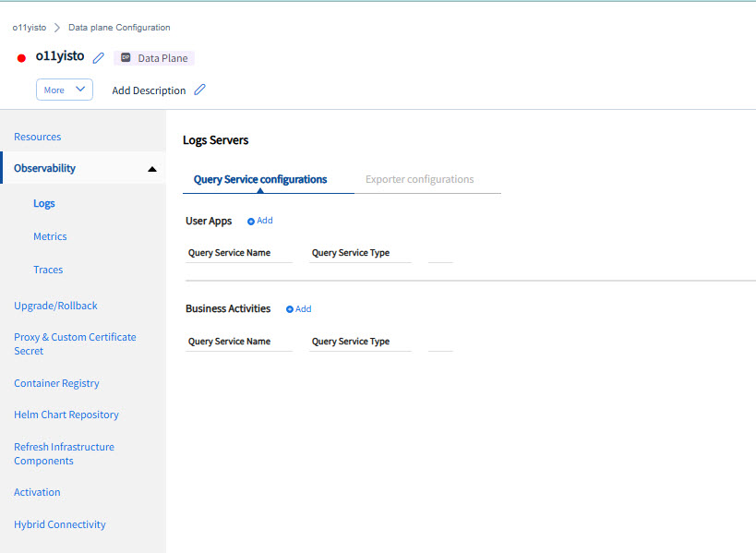The height and width of the screenshot is (553, 756).
Task: Open Hybrid Connectivity section
Action: [x=60, y=524]
